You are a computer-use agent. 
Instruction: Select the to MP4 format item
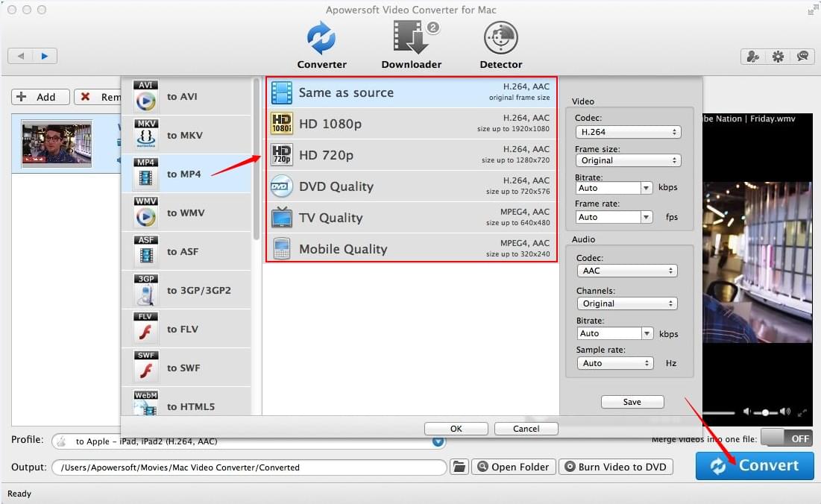tap(186, 174)
